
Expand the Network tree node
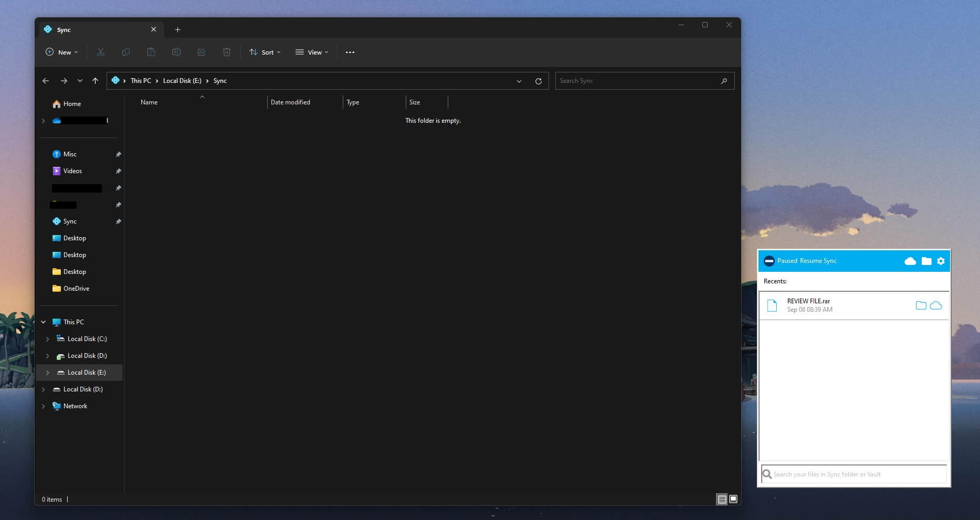click(x=44, y=406)
